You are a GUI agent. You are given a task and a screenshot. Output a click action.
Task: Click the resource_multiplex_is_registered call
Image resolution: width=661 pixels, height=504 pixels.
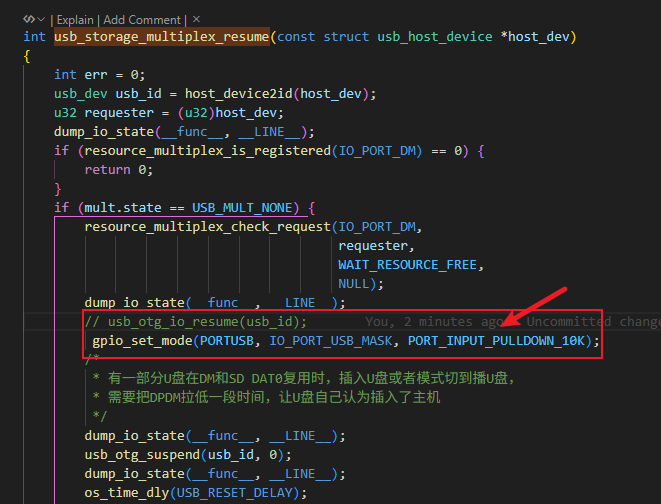pyautogui.click(x=207, y=150)
